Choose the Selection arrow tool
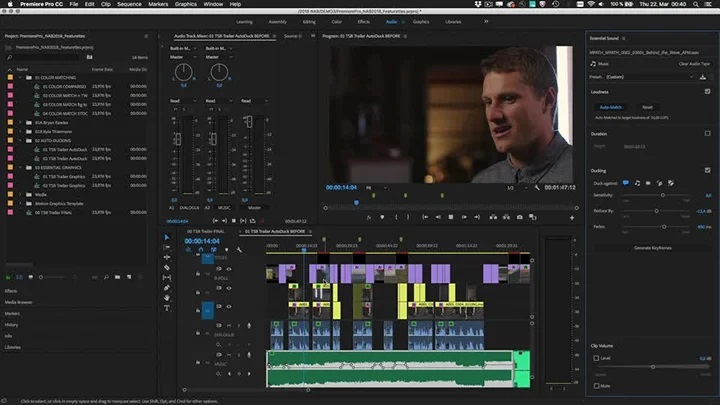 pos(167,237)
